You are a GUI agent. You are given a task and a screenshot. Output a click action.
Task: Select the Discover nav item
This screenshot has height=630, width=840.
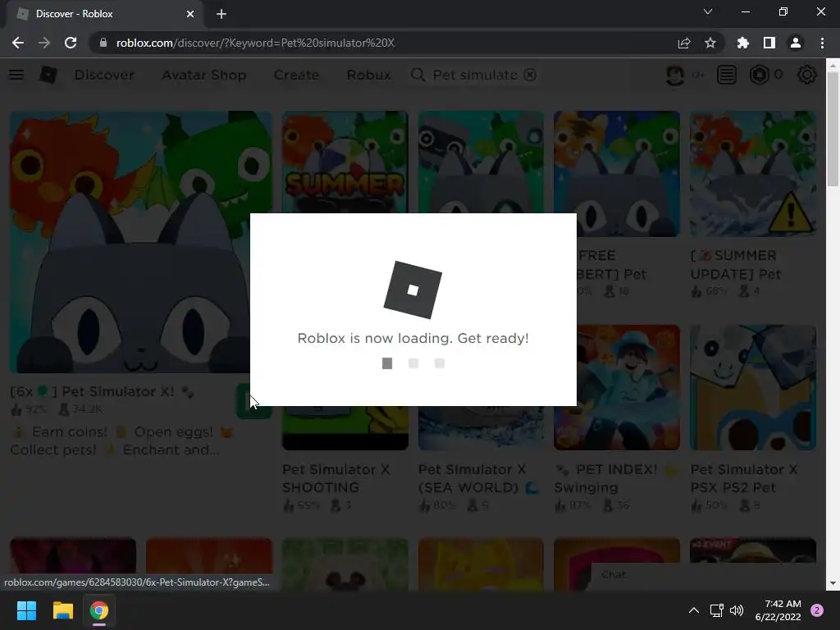coord(104,75)
